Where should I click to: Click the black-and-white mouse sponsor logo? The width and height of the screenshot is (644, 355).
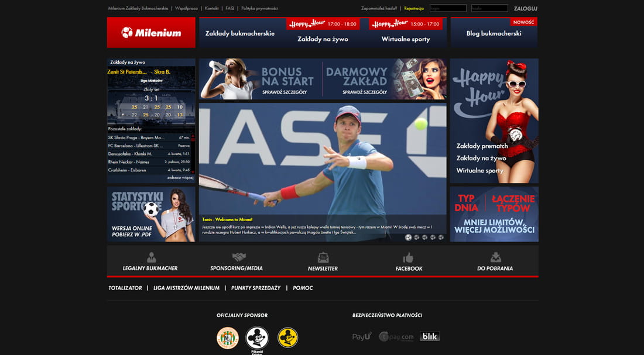pos(257,338)
